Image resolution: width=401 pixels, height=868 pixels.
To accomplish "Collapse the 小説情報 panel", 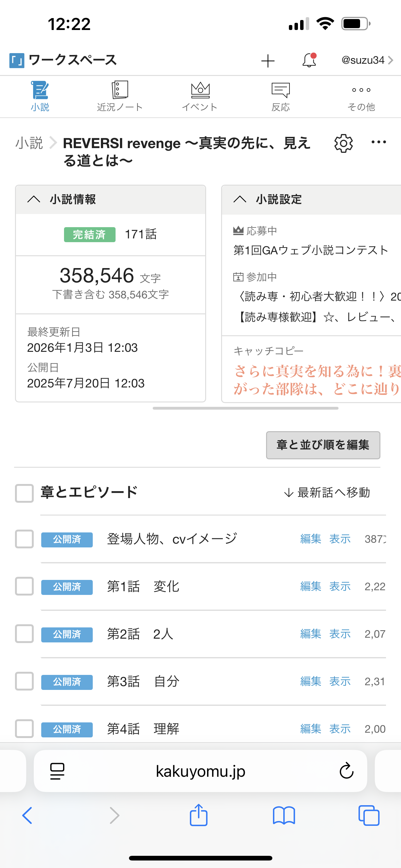I will click(34, 199).
